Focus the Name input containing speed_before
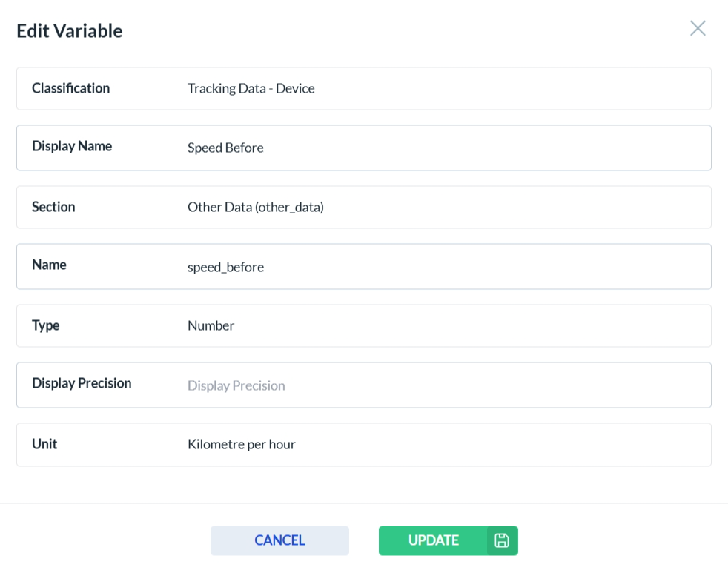 coord(445,267)
